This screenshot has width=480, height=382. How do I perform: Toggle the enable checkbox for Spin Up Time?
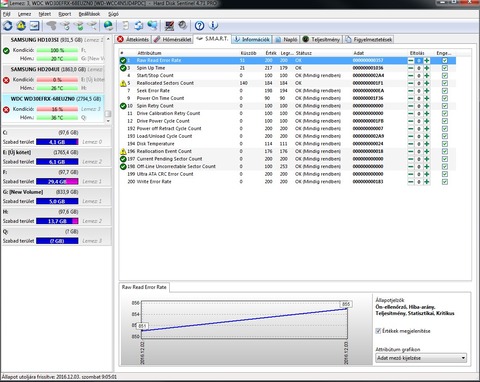(x=445, y=68)
